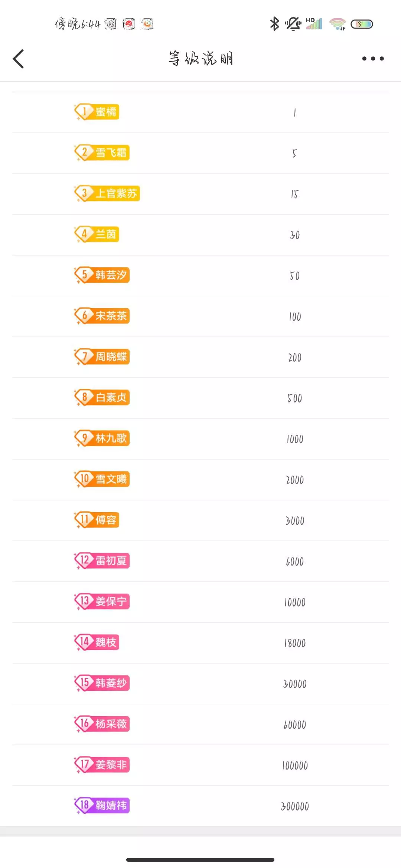401x868 pixels.
Task: Tap the Bluetooth status bar icon
Action: pos(274,24)
